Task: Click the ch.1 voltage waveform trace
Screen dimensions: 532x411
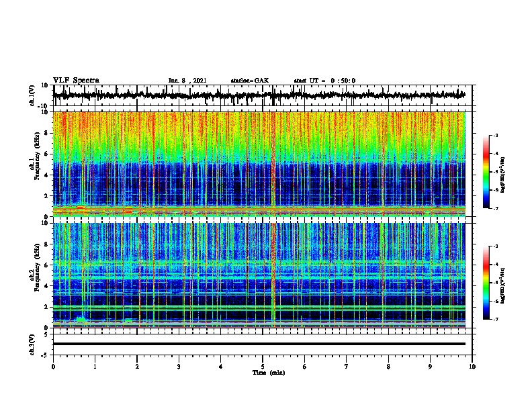Action: click(x=259, y=95)
